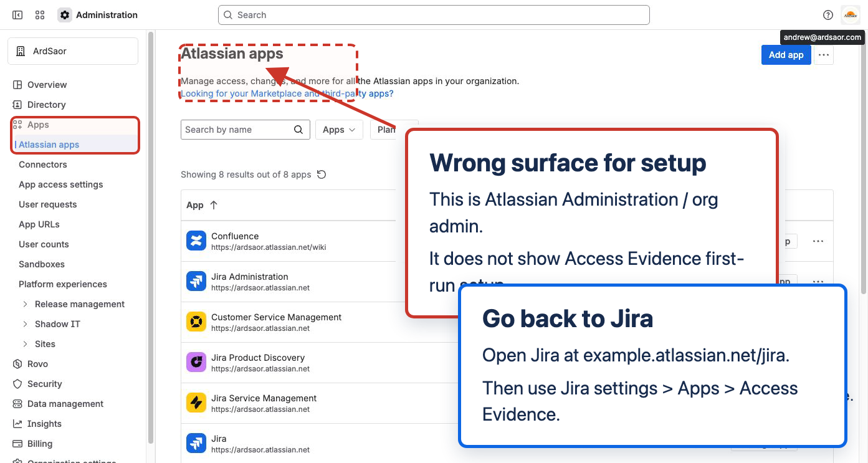This screenshot has height=463, width=868.
Task: Open User requests in the sidebar
Action: click(x=48, y=204)
